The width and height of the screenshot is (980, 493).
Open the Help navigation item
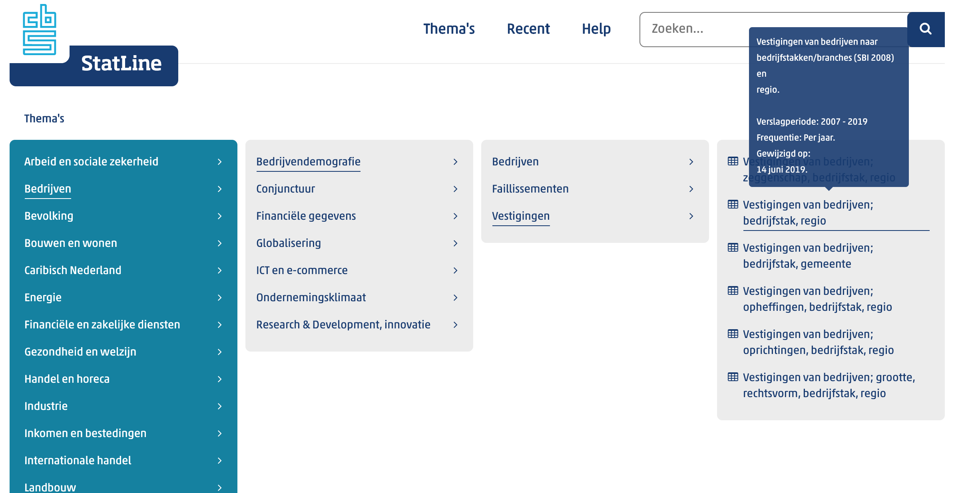596,29
